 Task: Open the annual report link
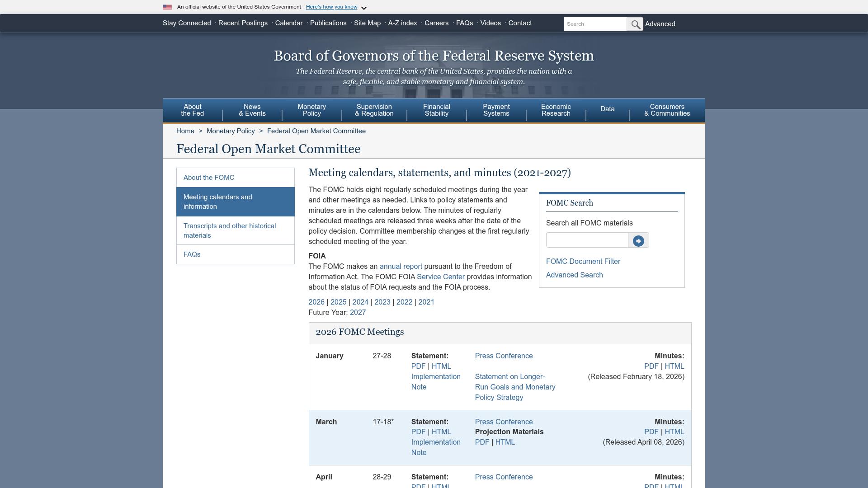coord(401,267)
